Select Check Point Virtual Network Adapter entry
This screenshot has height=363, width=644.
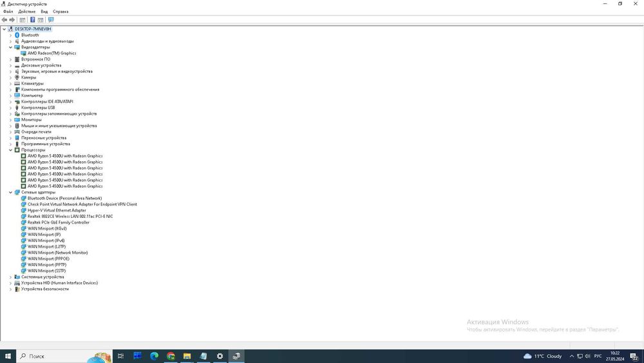pos(82,204)
